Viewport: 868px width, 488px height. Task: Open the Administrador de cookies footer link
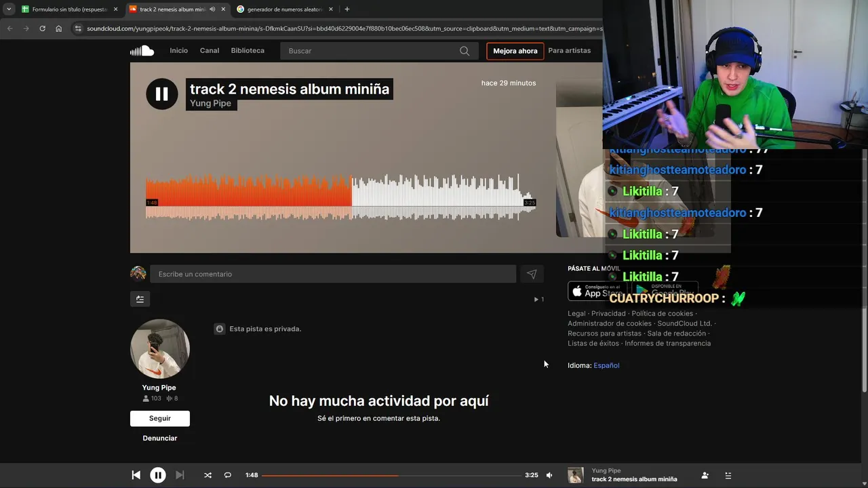(x=610, y=324)
